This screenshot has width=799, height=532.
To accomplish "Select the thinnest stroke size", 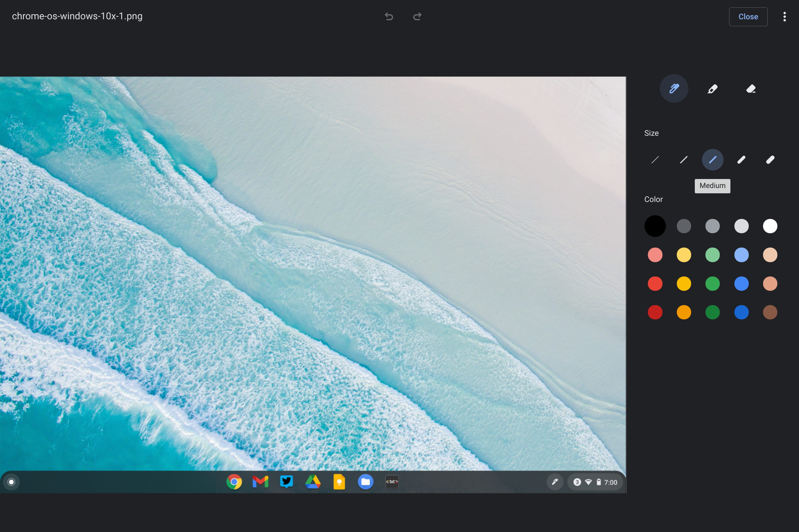I will [x=655, y=159].
